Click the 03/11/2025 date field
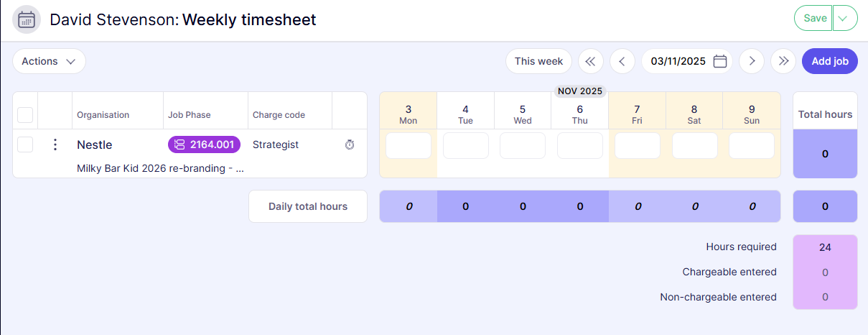 (678, 61)
